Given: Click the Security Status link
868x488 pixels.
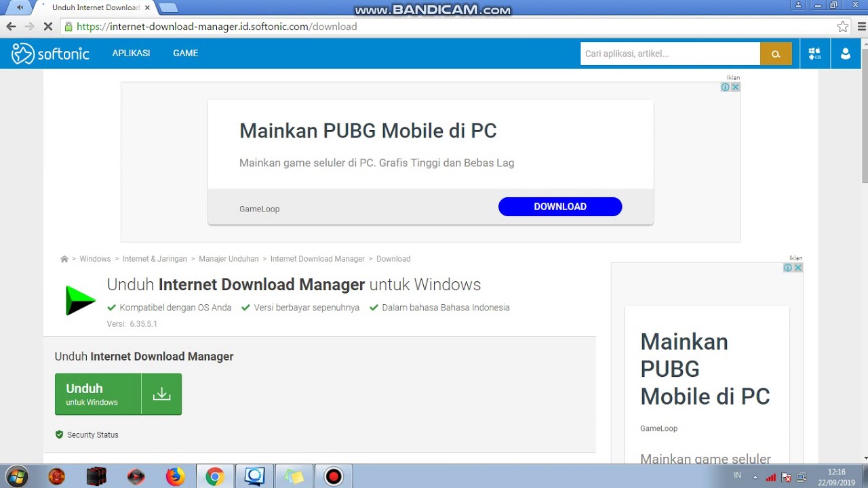Looking at the screenshot, I should (x=93, y=435).
